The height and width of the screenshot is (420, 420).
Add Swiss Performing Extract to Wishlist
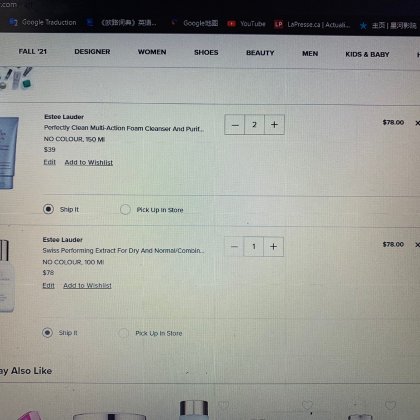[x=87, y=286]
